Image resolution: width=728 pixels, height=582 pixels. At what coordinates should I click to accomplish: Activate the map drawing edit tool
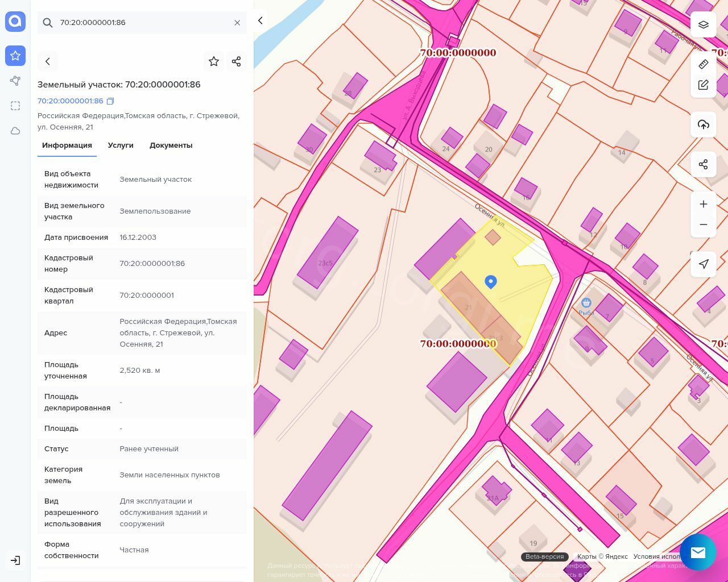(x=704, y=85)
